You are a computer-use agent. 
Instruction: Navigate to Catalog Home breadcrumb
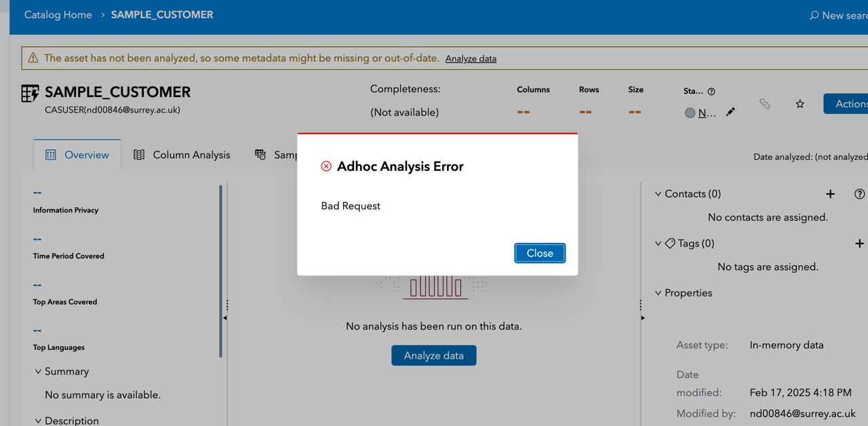coord(58,14)
